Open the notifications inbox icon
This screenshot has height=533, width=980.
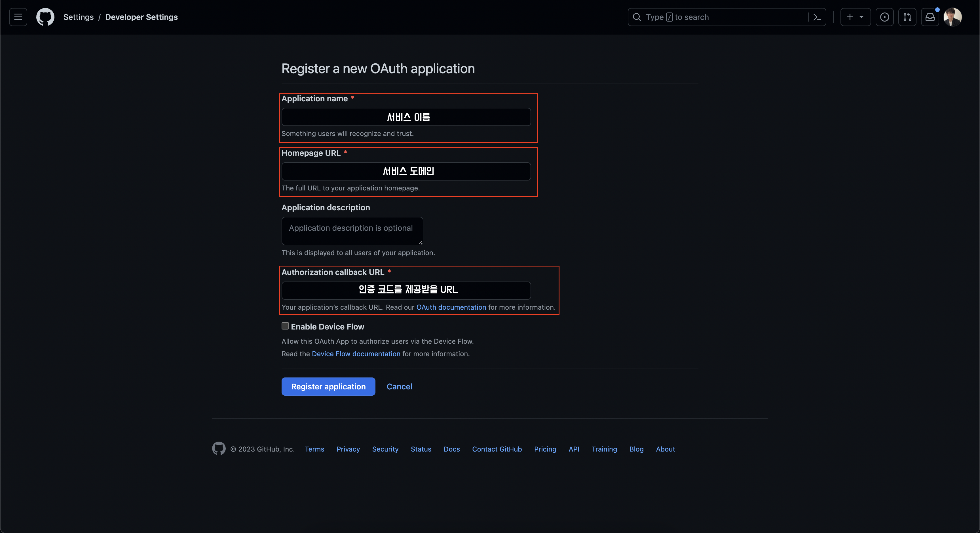(x=930, y=17)
